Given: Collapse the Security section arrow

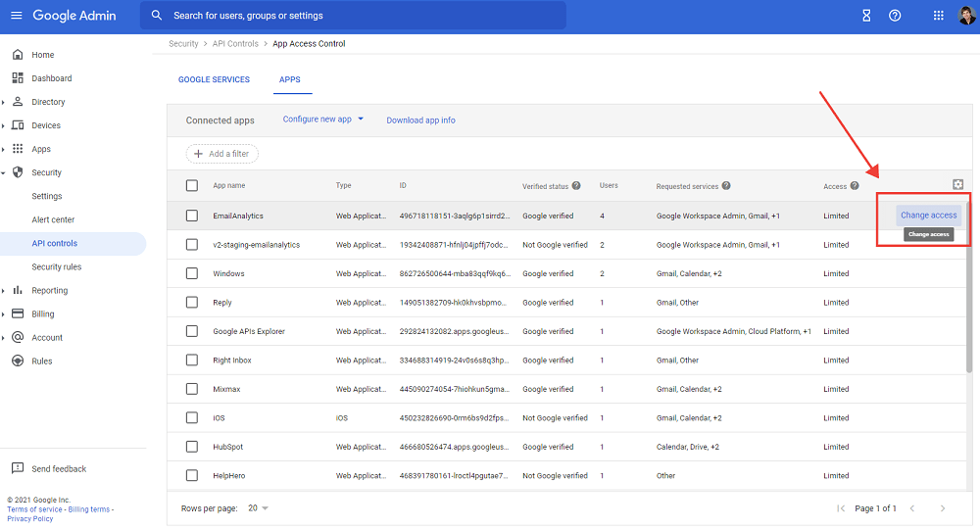Looking at the screenshot, I should pos(3,172).
